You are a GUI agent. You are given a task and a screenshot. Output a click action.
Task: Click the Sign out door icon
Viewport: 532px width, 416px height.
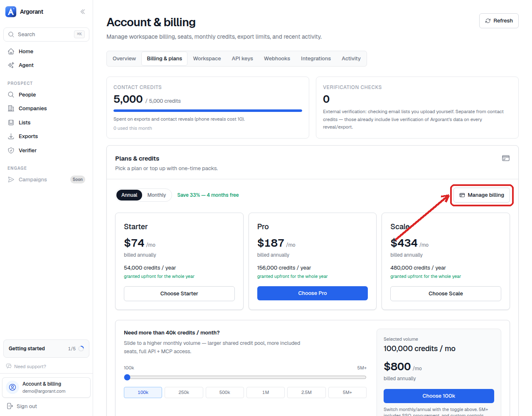pyautogui.click(x=10, y=406)
